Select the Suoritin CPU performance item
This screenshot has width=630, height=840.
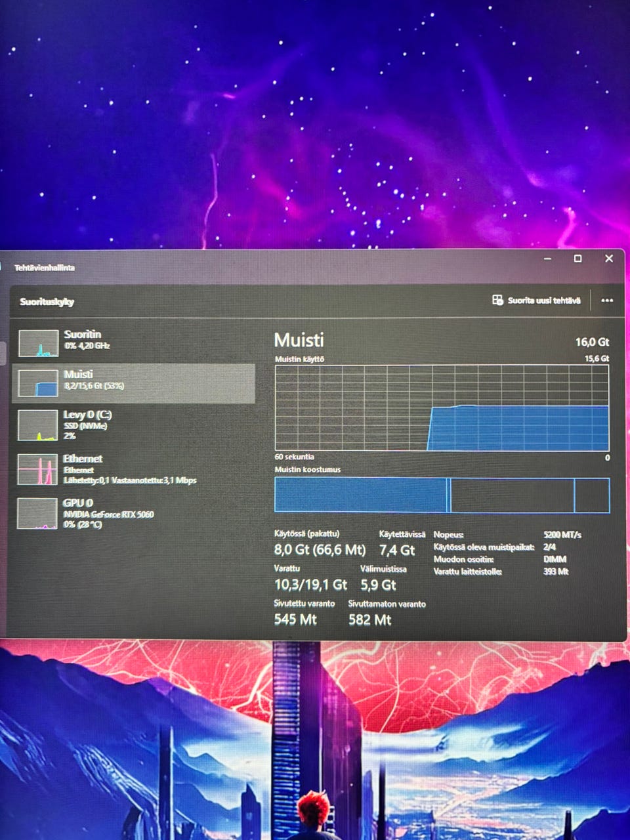click(x=133, y=343)
